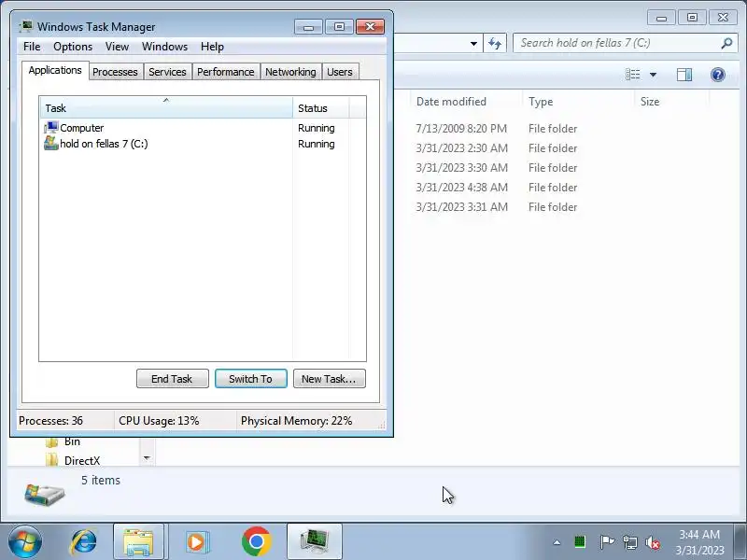Show hidden tray icons arrow
This screenshot has width=747, height=560.
[x=557, y=542]
